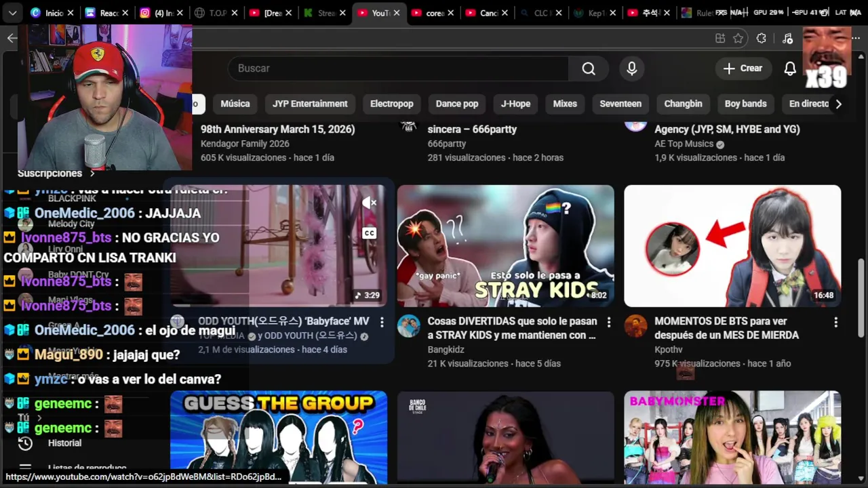The height and width of the screenshot is (488, 868).
Task: Open the BABYMONSTER thumbnail
Action: coord(732,436)
